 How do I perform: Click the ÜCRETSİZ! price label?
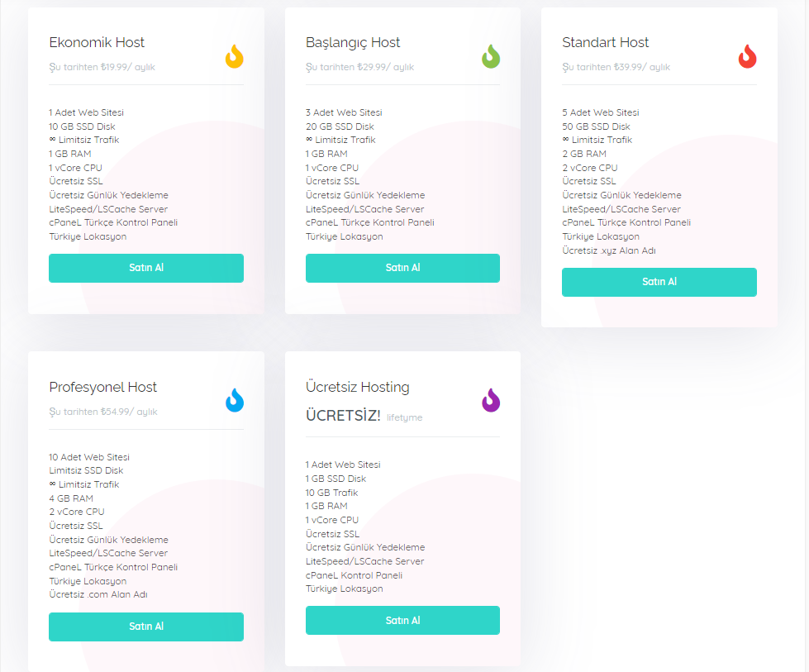[x=343, y=416]
